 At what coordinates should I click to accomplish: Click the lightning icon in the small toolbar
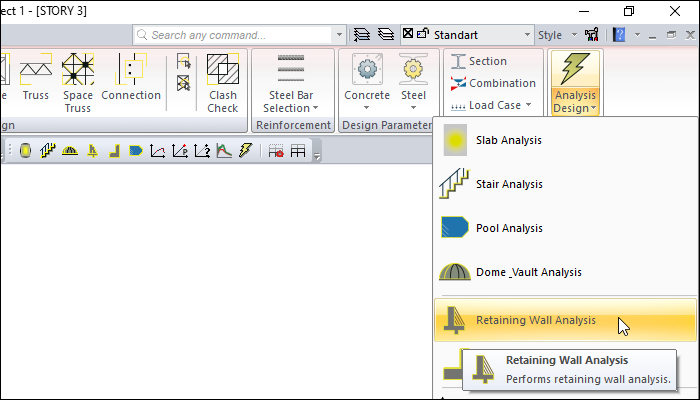[x=246, y=150]
